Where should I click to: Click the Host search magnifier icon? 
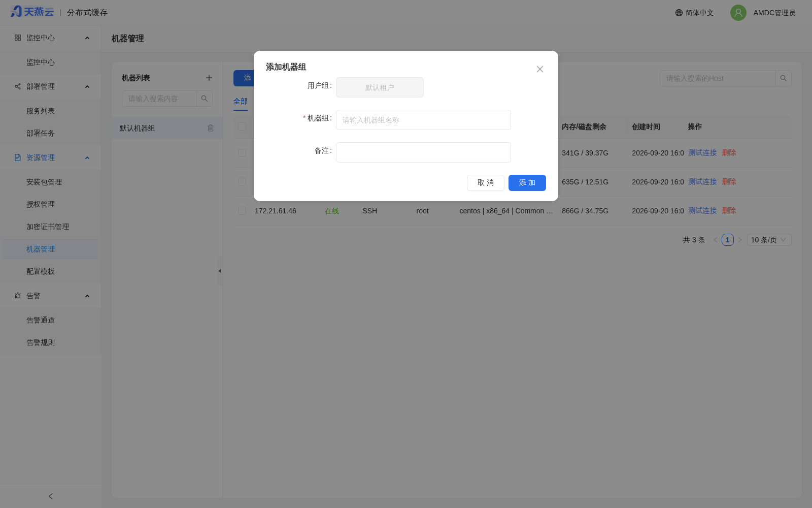coord(784,78)
